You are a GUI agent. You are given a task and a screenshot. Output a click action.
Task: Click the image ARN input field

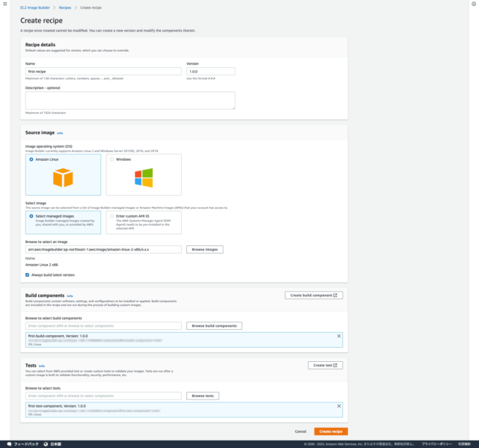point(103,250)
